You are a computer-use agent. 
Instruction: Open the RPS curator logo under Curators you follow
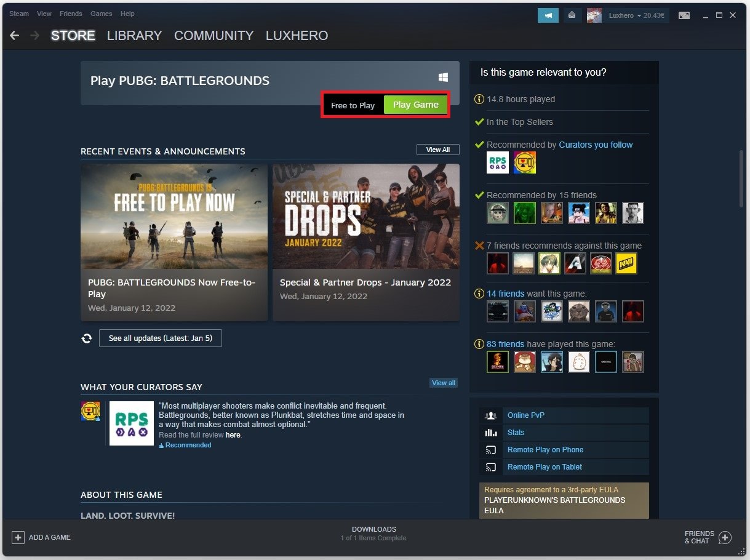tap(498, 162)
